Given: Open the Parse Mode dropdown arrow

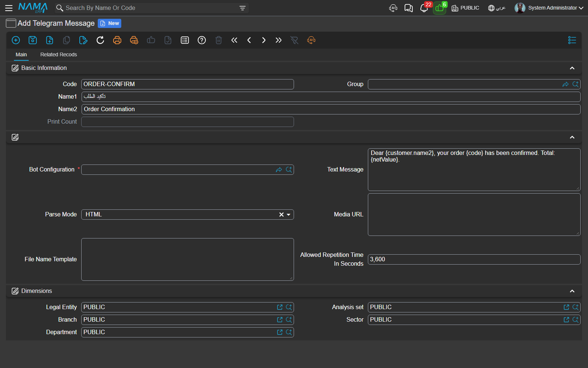Looking at the screenshot, I should [289, 215].
